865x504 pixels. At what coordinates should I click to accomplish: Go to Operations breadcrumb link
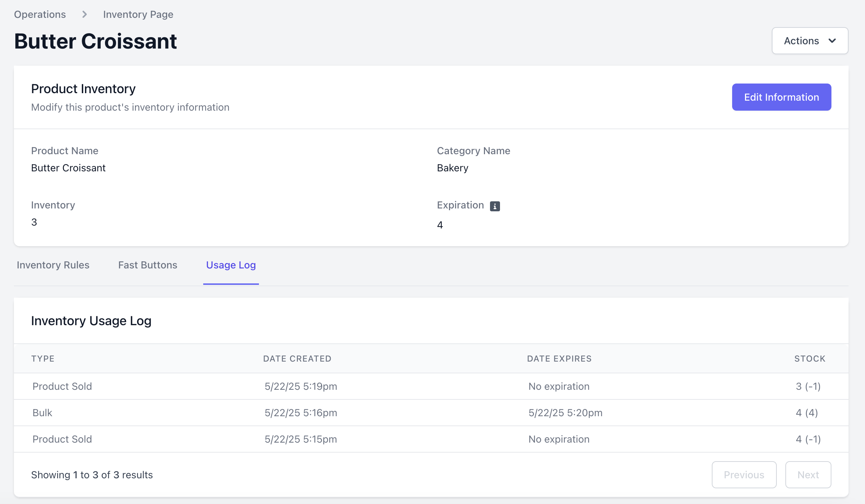coord(40,14)
